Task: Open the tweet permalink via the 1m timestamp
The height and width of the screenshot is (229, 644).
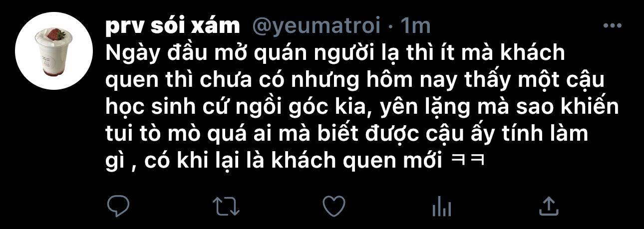Action: coord(416,26)
